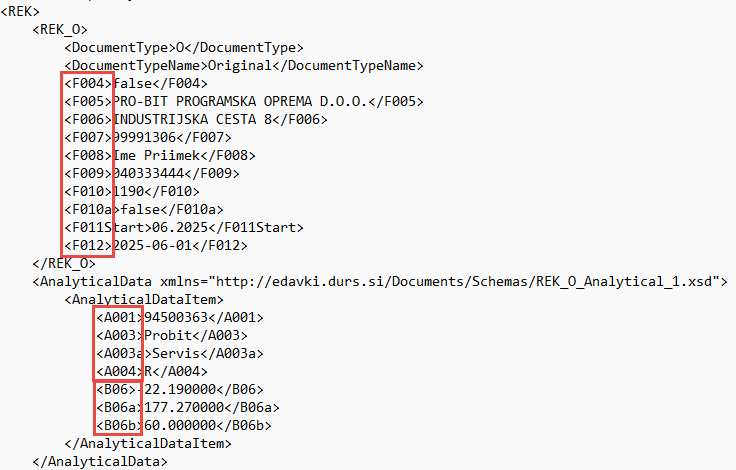Click the DocumentType element line
The width and height of the screenshot is (736, 470).
(184, 47)
